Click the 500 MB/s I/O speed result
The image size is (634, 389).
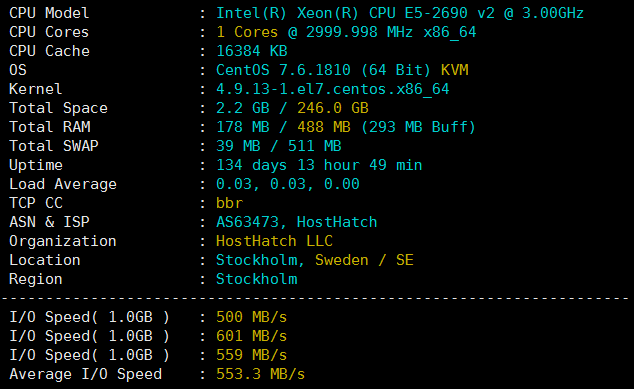[x=251, y=317]
